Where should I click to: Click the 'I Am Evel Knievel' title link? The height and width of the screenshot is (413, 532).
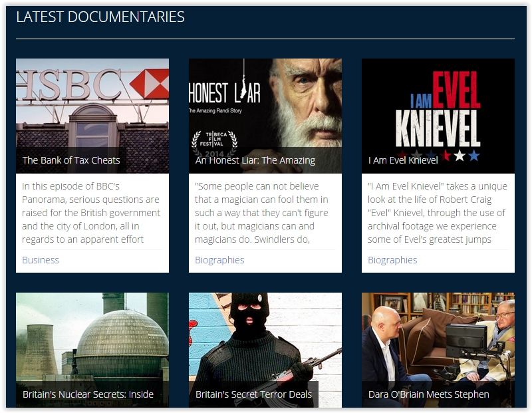(403, 160)
